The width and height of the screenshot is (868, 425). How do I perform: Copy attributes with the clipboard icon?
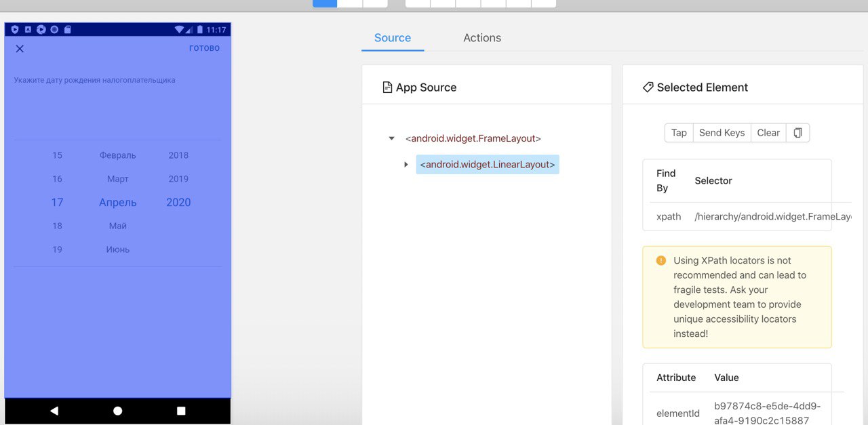pyautogui.click(x=797, y=133)
